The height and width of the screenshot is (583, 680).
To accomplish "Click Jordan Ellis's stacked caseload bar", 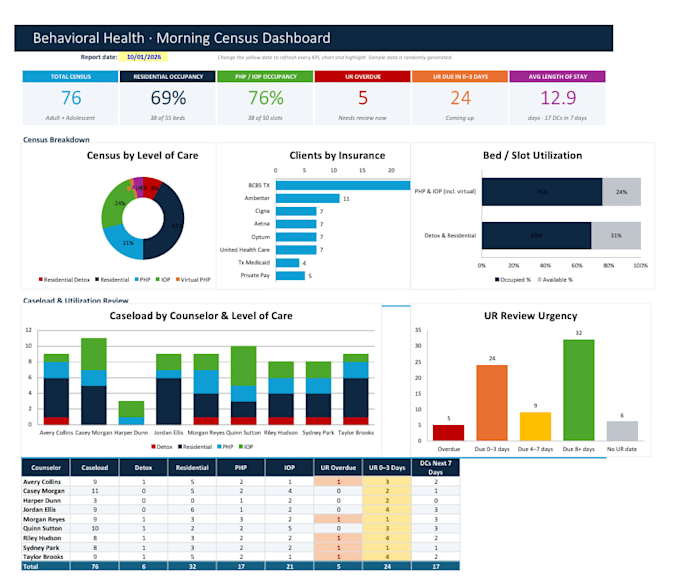I will [168, 389].
